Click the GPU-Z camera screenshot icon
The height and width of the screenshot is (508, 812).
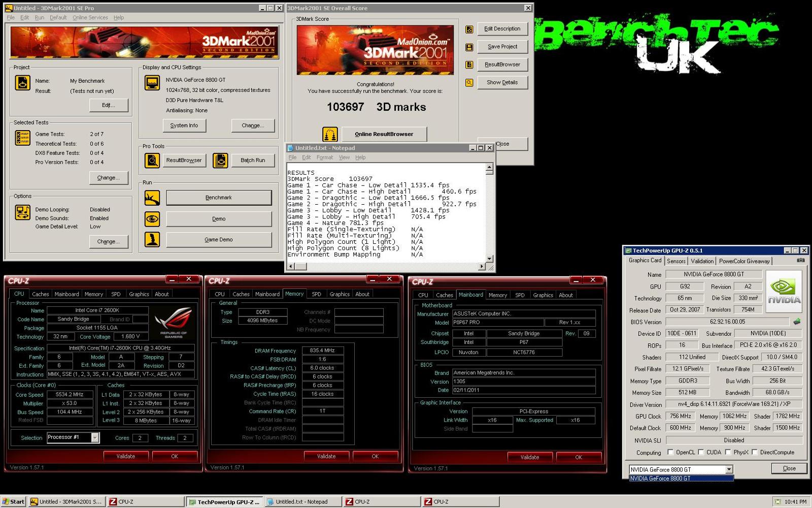coord(801,261)
